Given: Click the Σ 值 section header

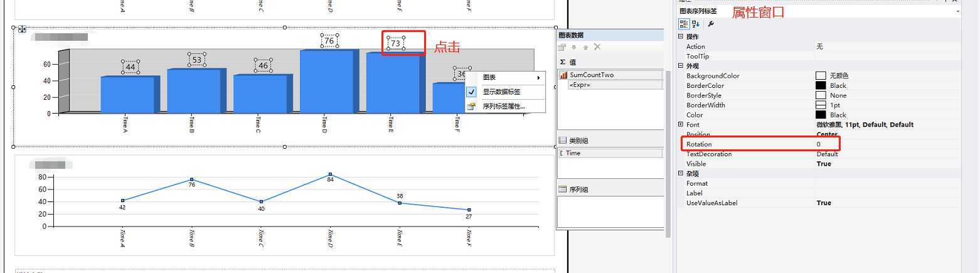Looking at the screenshot, I should 568,62.
